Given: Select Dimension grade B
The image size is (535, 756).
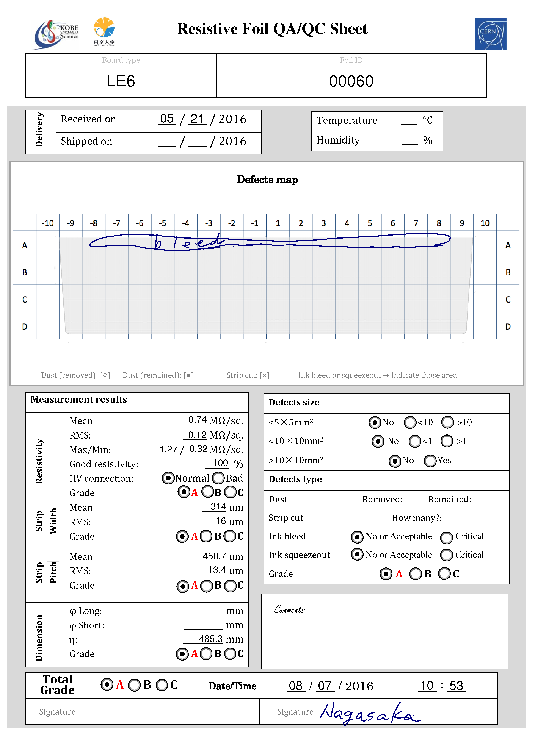Looking at the screenshot, I should (x=206, y=654).
